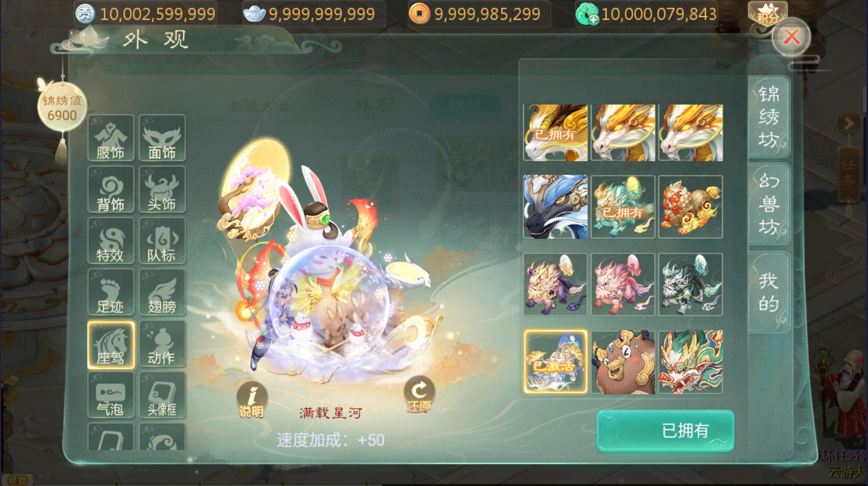Click the 说明 info button
Viewport: 868px width, 486px height.
[252, 400]
